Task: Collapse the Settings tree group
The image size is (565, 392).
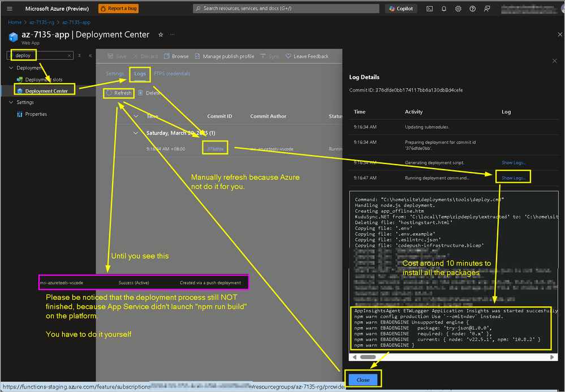Action: coord(11,102)
